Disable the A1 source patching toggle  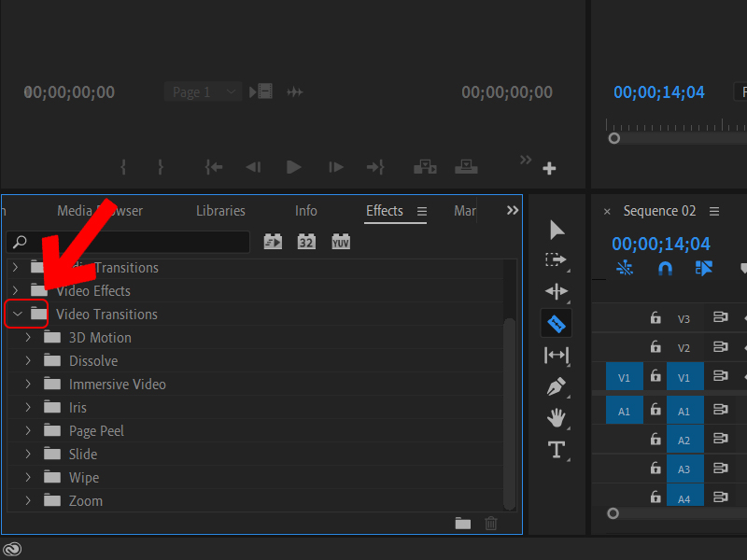[x=624, y=410]
